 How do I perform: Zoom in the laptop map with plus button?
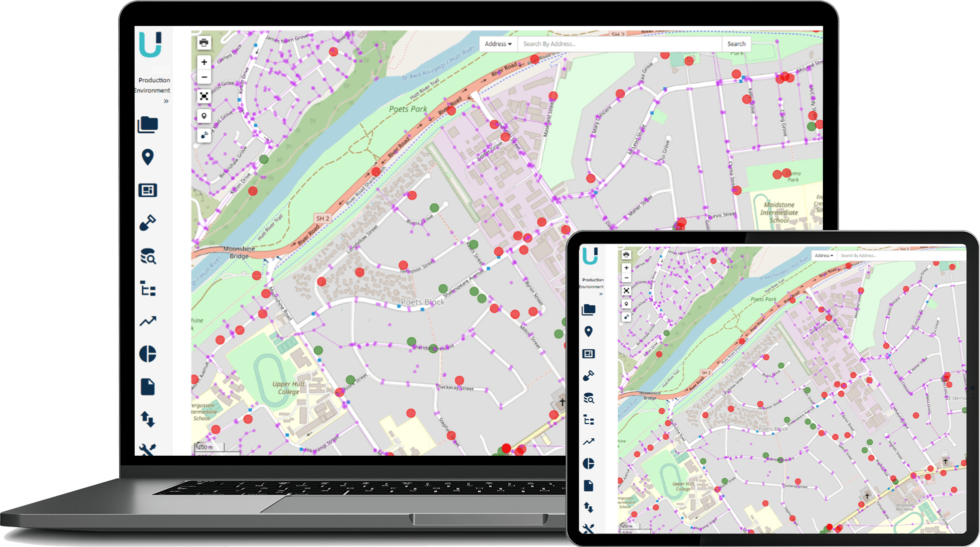(x=204, y=62)
